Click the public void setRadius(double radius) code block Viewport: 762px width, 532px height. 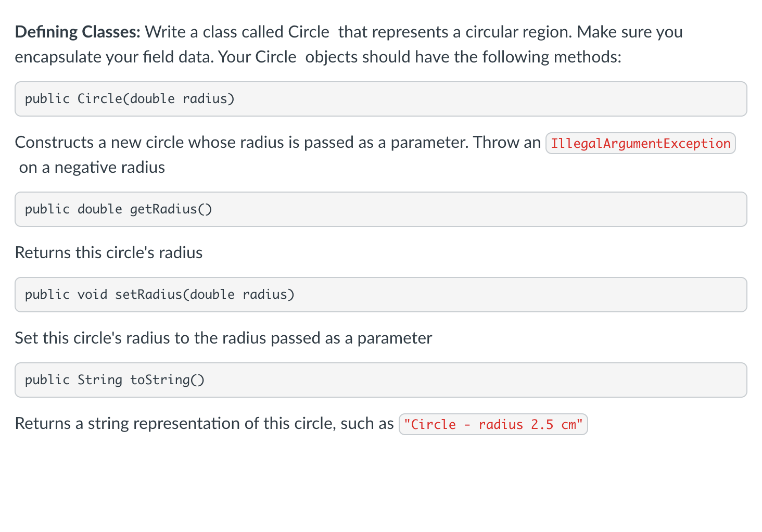tap(380, 295)
